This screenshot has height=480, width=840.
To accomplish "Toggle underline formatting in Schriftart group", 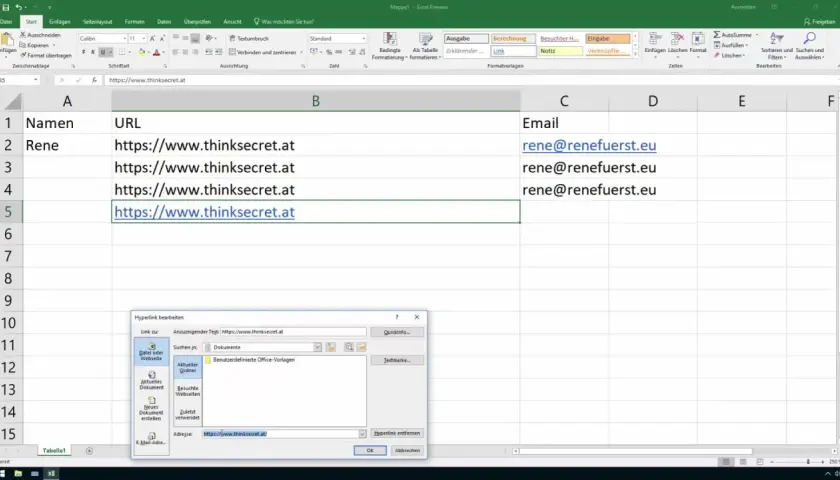I will [102, 52].
